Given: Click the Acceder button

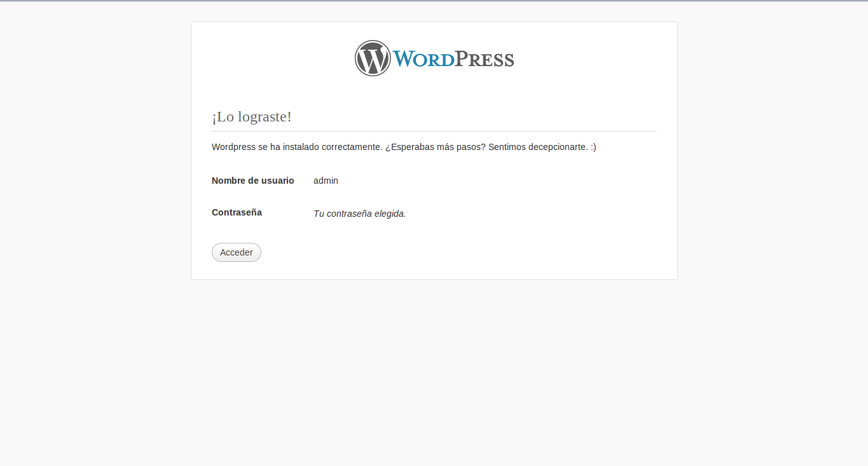Looking at the screenshot, I should pos(237,252).
